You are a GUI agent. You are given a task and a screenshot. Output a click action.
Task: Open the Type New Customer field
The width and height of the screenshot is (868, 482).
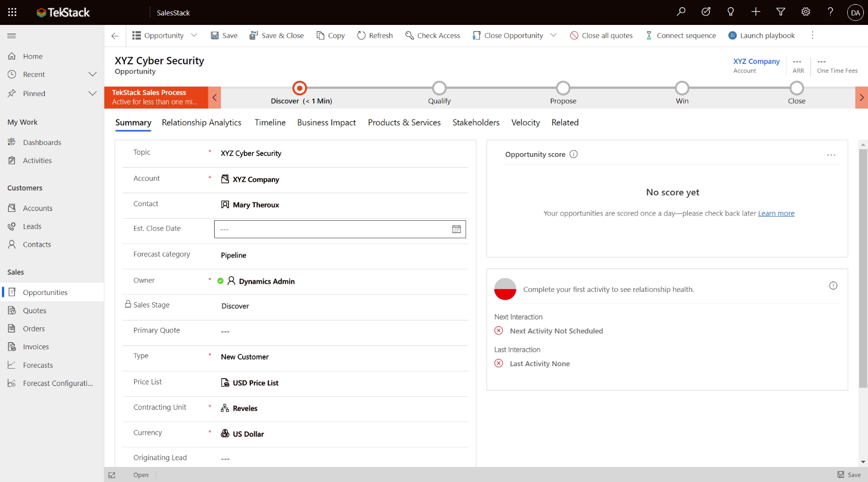pyautogui.click(x=340, y=357)
